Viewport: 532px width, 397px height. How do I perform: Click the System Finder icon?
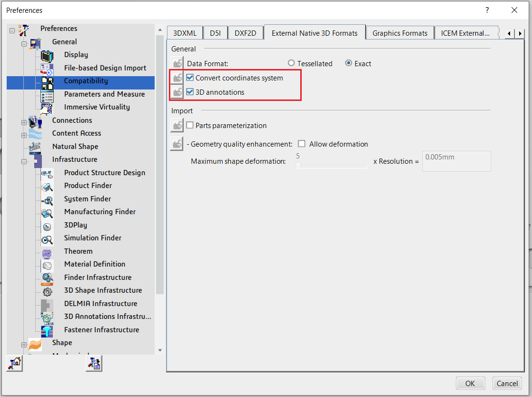(47, 200)
